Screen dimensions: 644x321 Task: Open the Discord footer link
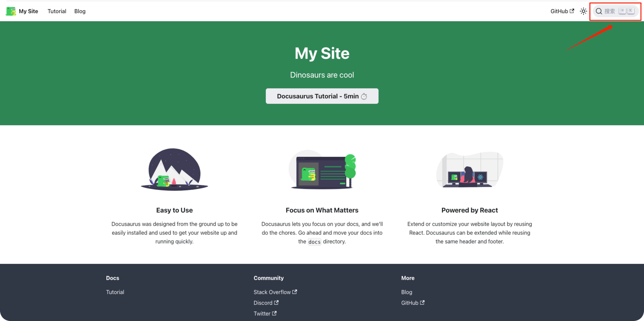pyautogui.click(x=266, y=303)
